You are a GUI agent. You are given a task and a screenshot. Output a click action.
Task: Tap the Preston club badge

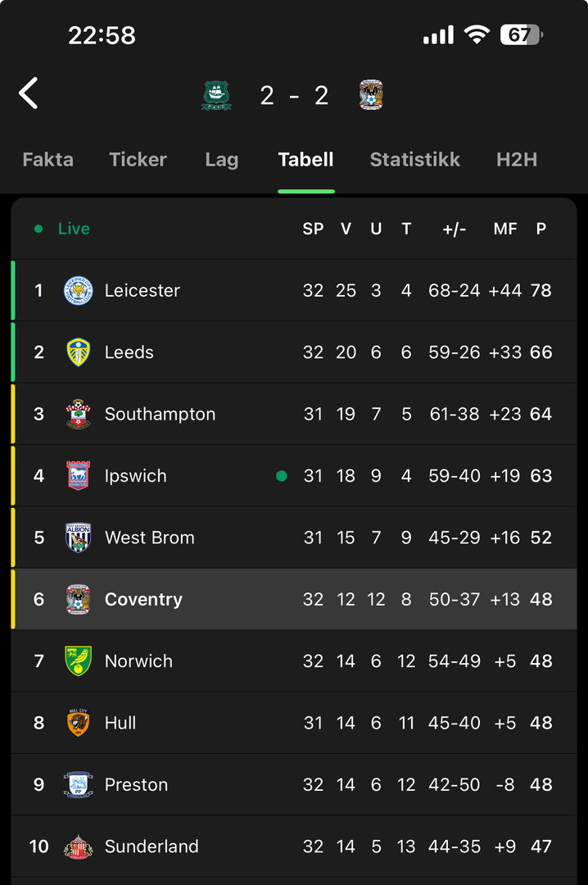[x=79, y=785]
